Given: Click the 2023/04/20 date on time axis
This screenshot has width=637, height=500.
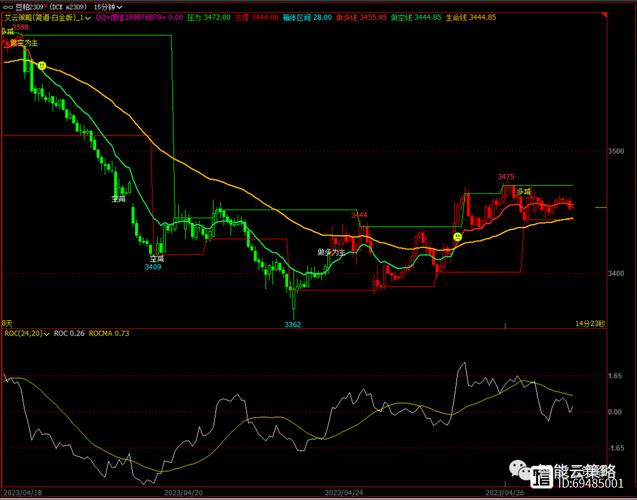Looking at the screenshot, I should (x=182, y=493).
